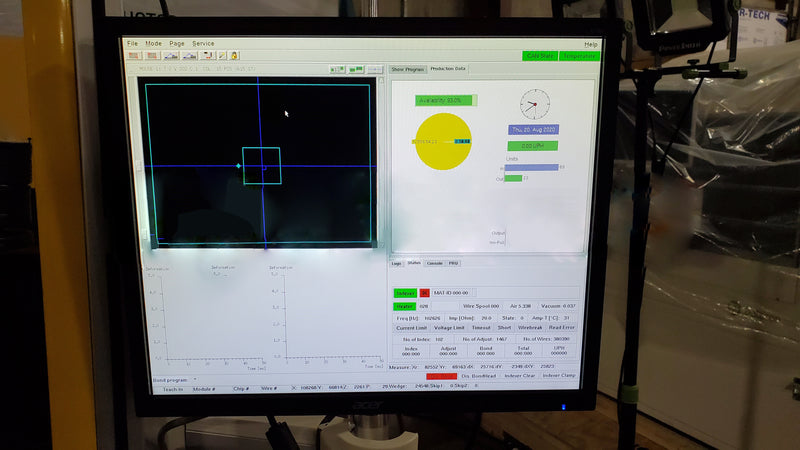Screen dimensions: 800x450
Task: Click the MAT ID field
Action: coord(454,293)
